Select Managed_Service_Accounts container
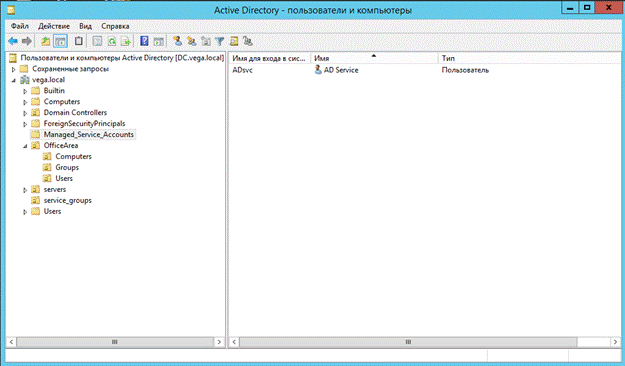The image size is (625, 366). [x=88, y=134]
